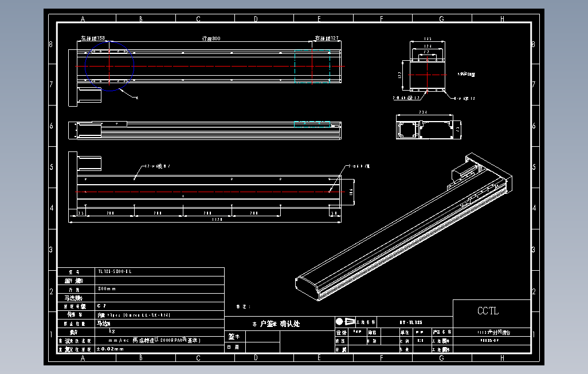Click column label "H" in the top border
Viewport: 588px width, 374px height.
click(x=502, y=18)
